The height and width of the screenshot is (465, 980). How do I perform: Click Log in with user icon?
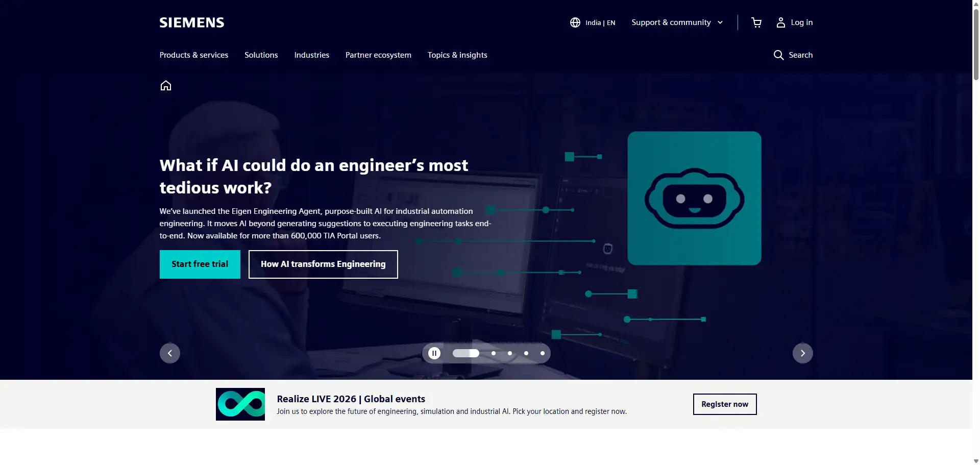794,22
